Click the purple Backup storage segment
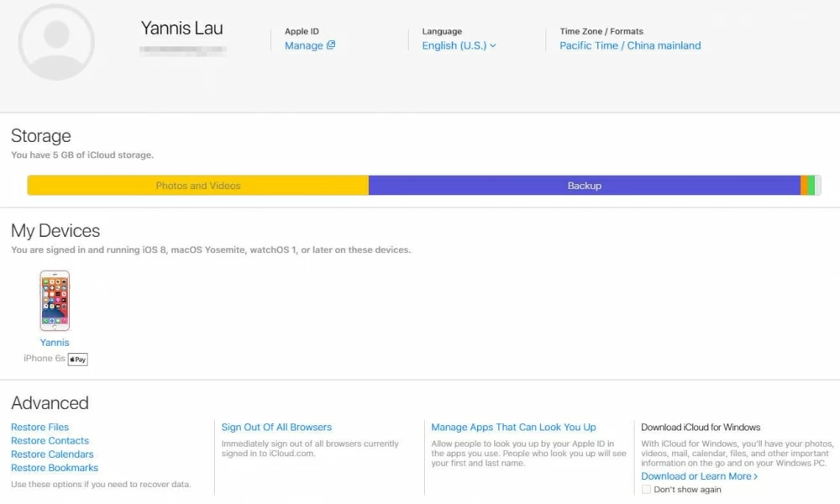Viewport: 840px width, 504px height. (584, 186)
